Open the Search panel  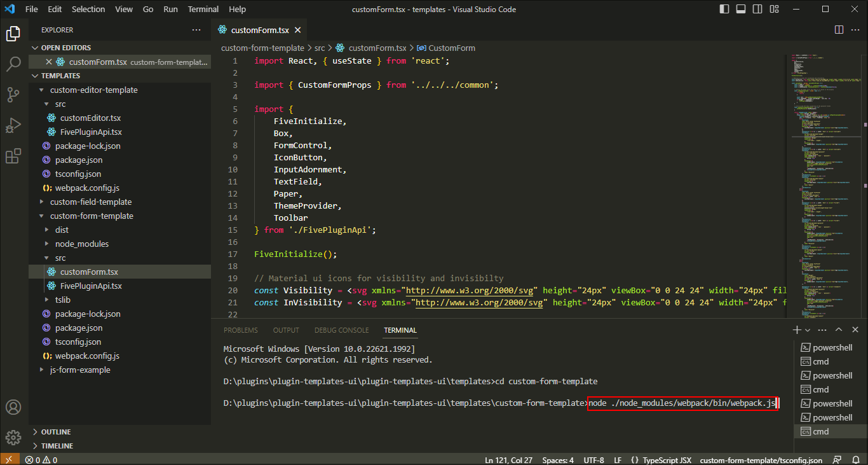(13, 64)
